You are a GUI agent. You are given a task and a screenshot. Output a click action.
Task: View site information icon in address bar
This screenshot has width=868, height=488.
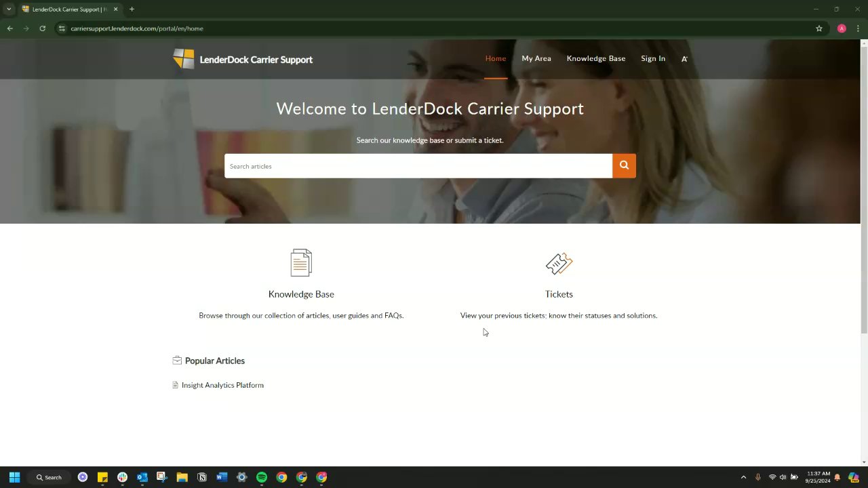click(62, 28)
